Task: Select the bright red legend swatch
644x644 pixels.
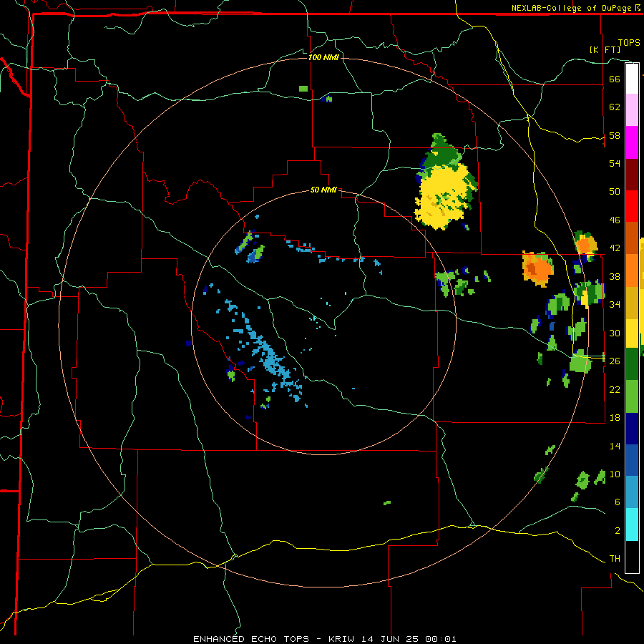Action: click(x=632, y=206)
